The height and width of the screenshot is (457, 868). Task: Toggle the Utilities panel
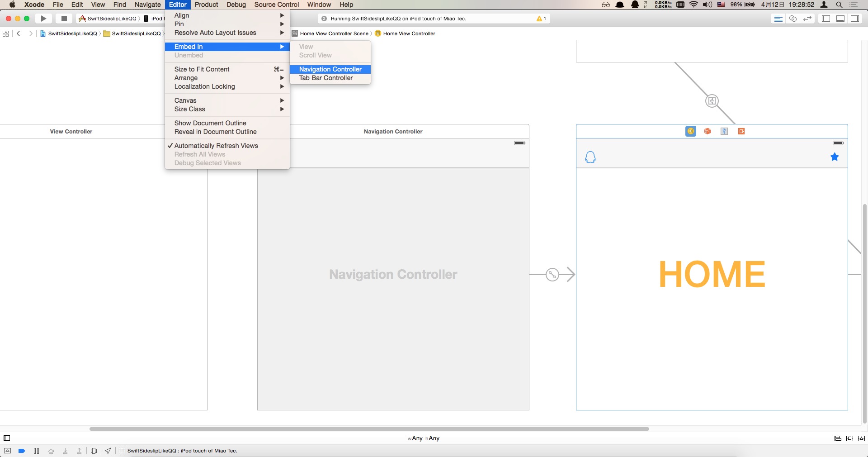coord(855,19)
